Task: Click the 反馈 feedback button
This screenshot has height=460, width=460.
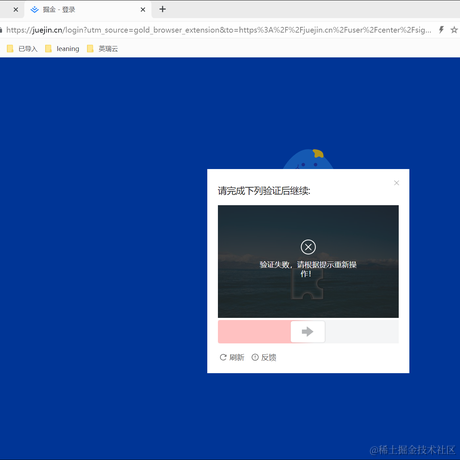Action: pos(264,357)
